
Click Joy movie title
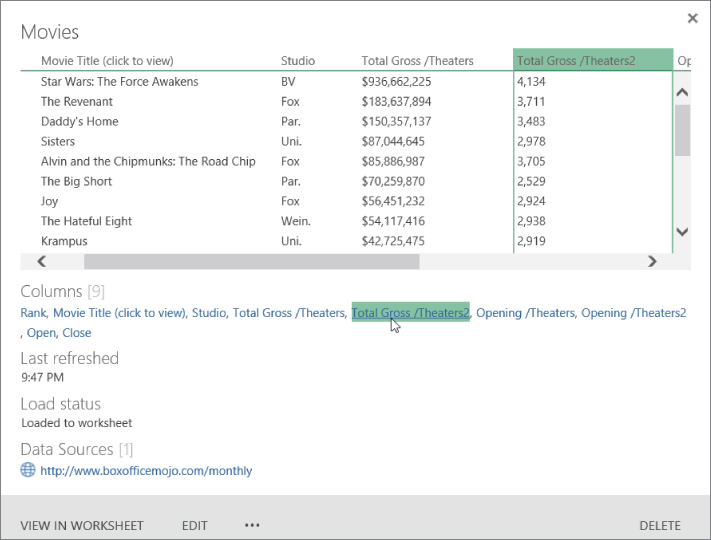click(x=49, y=201)
